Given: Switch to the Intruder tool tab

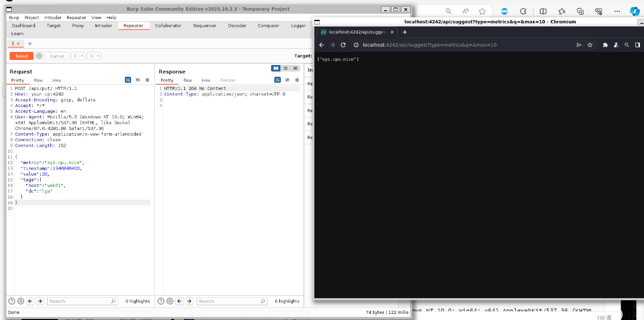Looking at the screenshot, I should pyautogui.click(x=103, y=25).
